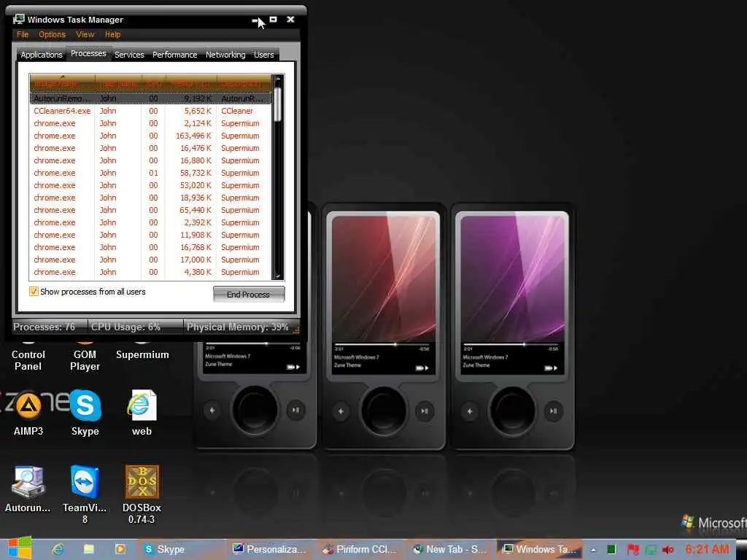Image resolution: width=747 pixels, height=560 pixels.
Task: Open the Options menu in Task Manager
Action: 52,34
